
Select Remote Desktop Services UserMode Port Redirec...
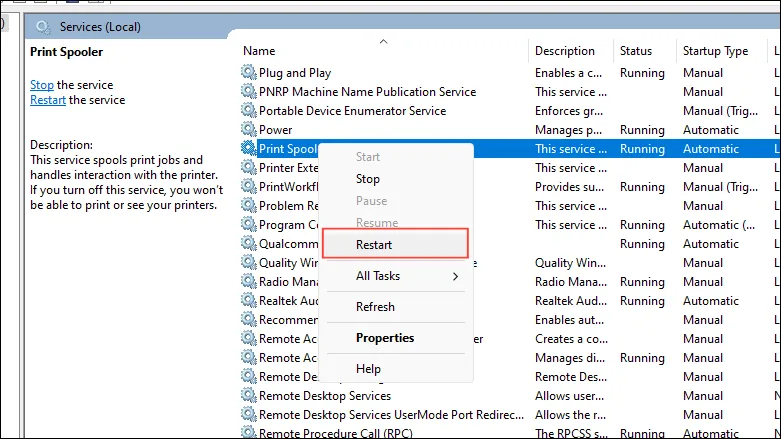pyautogui.click(x=391, y=415)
